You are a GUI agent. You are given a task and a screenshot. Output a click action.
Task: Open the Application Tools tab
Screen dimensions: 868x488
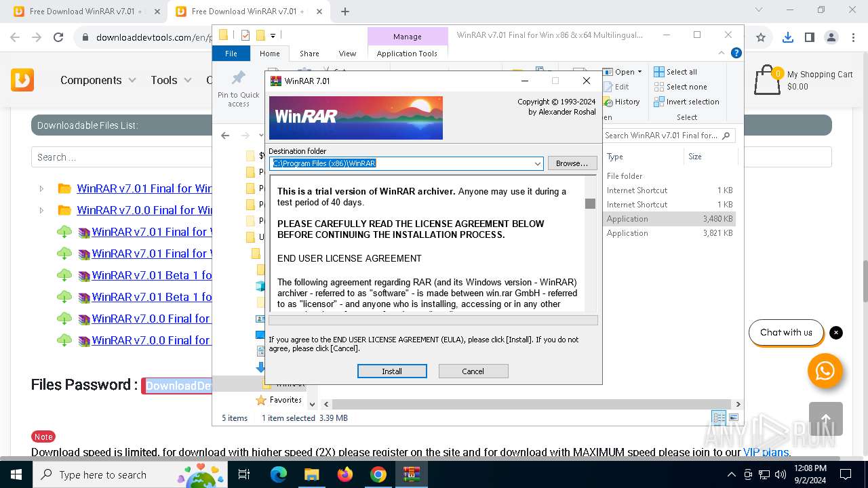pyautogui.click(x=407, y=54)
